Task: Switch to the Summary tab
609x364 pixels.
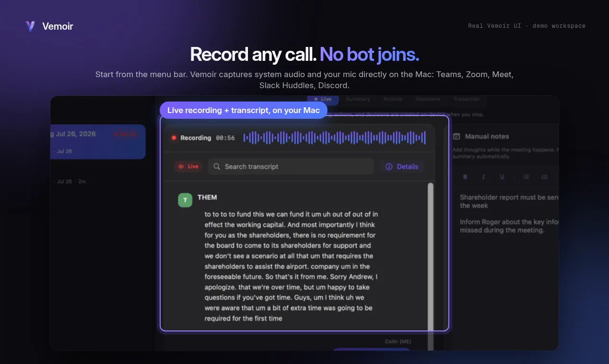Action: (358, 99)
